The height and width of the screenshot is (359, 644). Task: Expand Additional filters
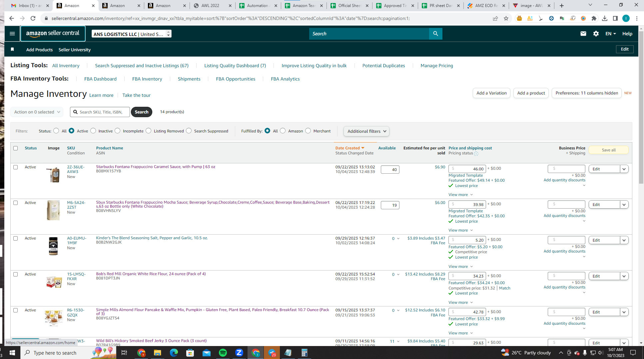pyautogui.click(x=366, y=131)
